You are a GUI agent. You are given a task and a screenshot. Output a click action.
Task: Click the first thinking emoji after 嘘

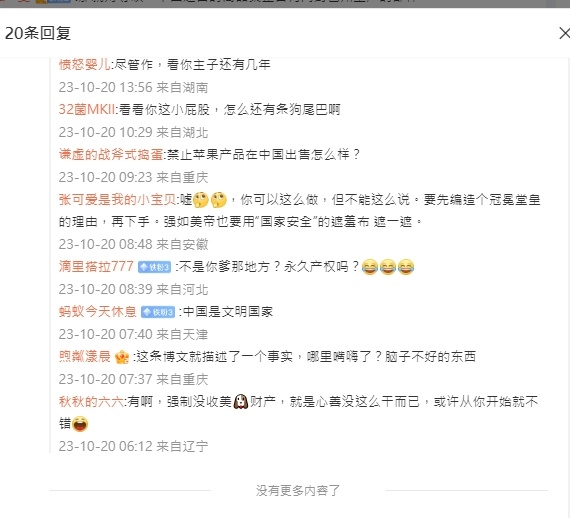[x=201, y=200]
